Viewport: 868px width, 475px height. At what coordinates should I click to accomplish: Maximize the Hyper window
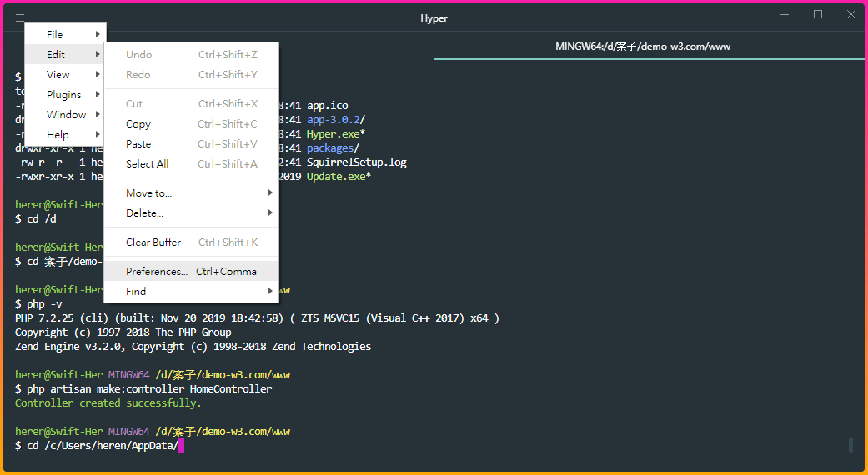click(x=818, y=14)
